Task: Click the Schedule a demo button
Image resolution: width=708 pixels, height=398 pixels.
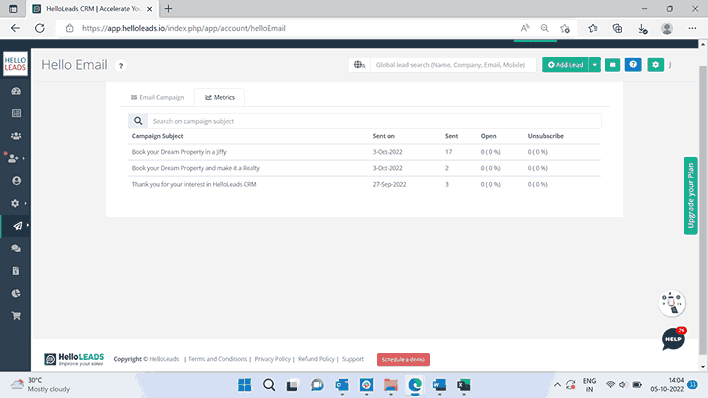Action: tap(403, 359)
